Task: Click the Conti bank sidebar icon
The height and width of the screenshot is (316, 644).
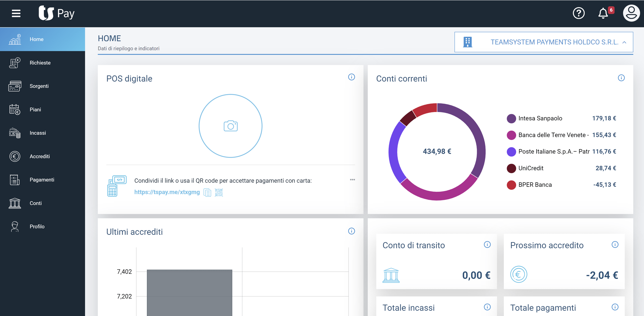Action: pyautogui.click(x=15, y=203)
